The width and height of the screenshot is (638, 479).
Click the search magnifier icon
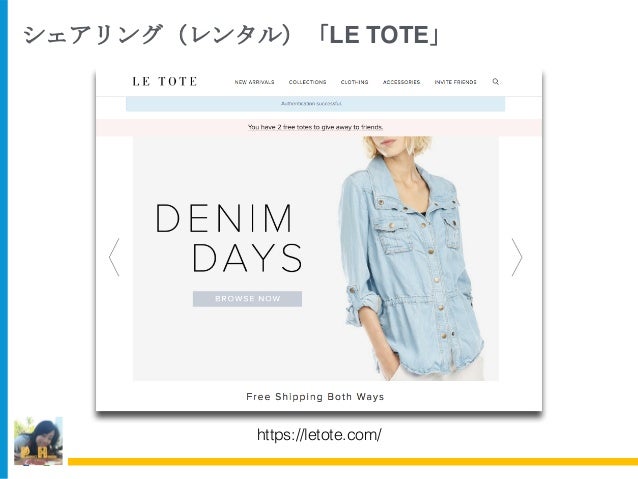click(495, 81)
